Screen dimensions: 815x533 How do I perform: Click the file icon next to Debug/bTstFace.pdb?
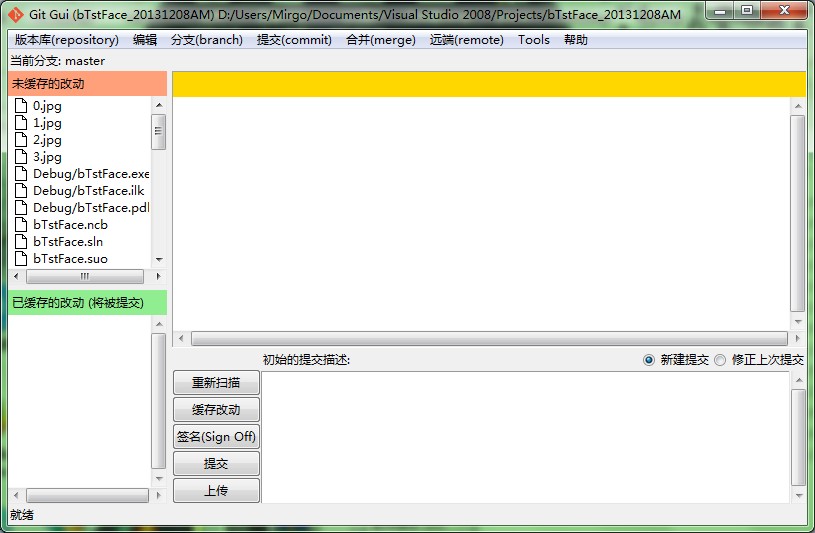21,207
